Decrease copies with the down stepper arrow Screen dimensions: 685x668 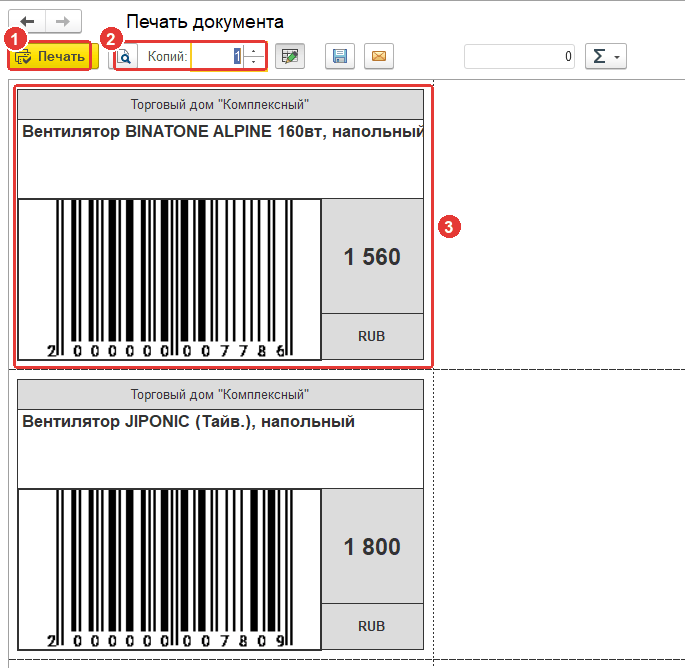tap(254, 62)
